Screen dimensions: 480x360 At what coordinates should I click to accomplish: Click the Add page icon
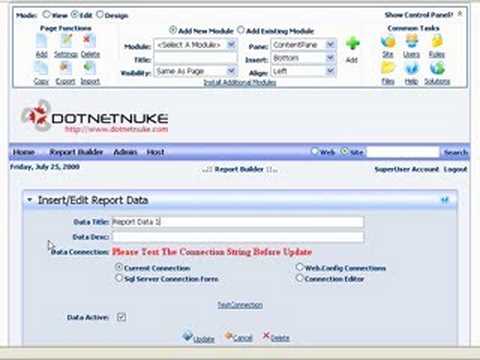42,41
